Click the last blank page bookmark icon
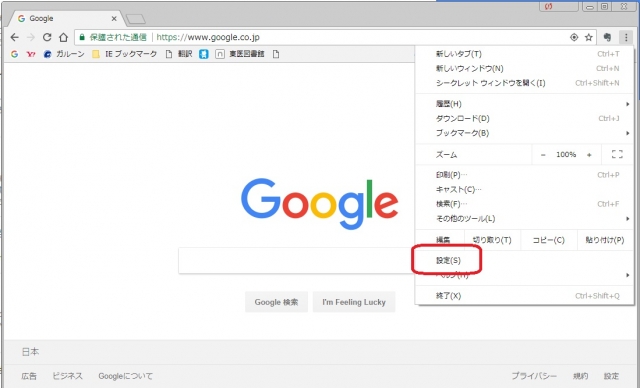 tap(276, 54)
